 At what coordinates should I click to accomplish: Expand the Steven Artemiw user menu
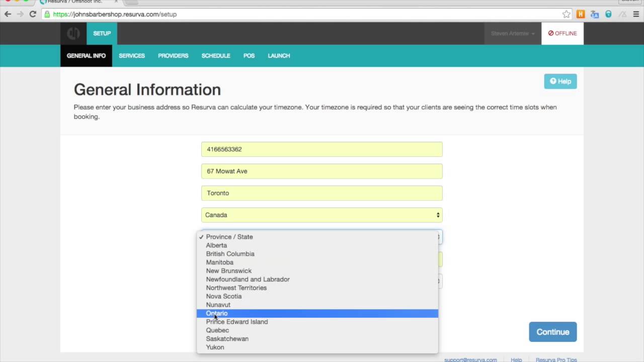[x=513, y=34]
